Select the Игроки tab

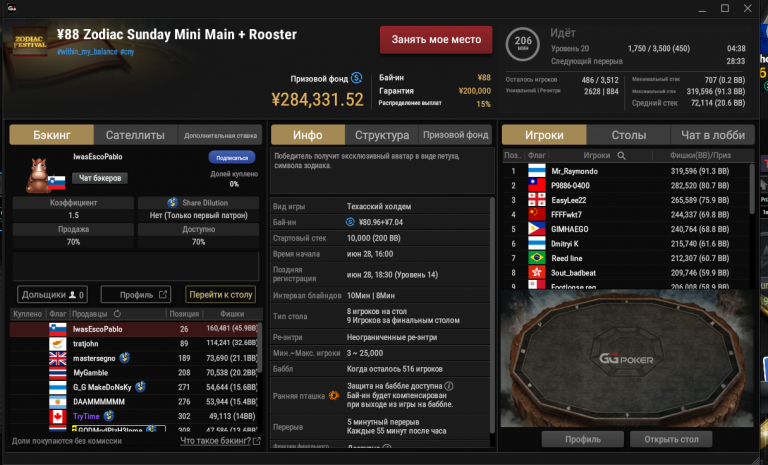point(544,135)
